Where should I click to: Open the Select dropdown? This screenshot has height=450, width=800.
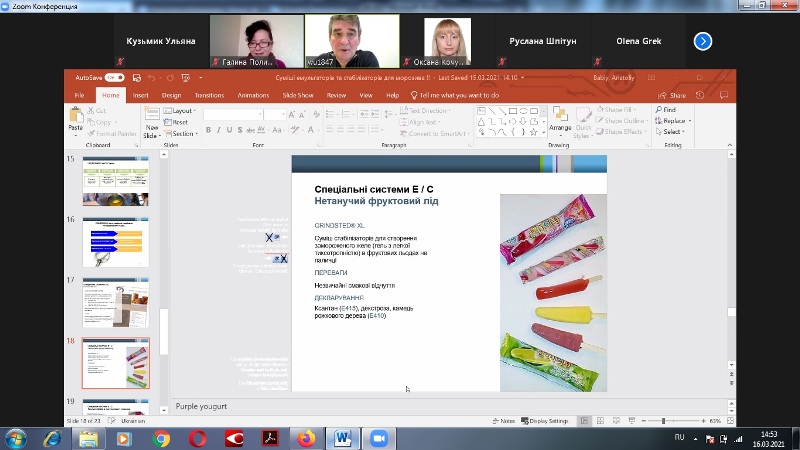(x=669, y=132)
